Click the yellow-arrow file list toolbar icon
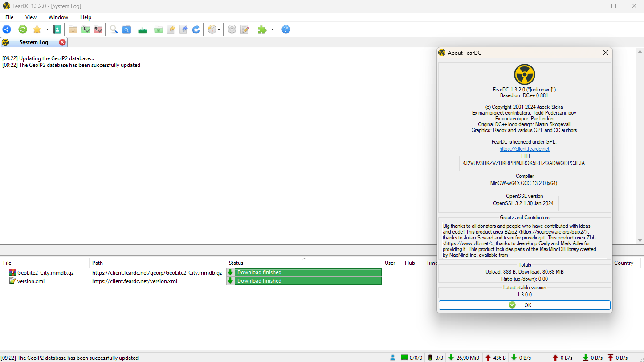This screenshot has width=644, height=362. tap(171, 29)
